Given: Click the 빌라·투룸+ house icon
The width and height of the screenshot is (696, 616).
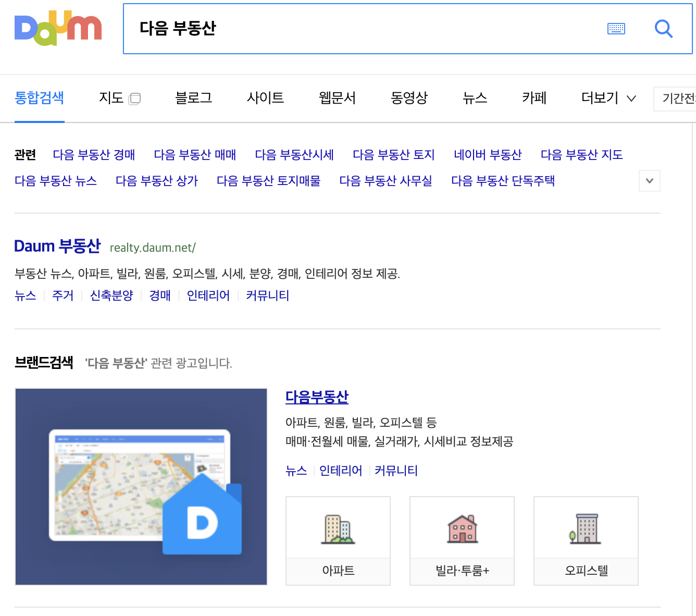Looking at the screenshot, I should point(462,529).
